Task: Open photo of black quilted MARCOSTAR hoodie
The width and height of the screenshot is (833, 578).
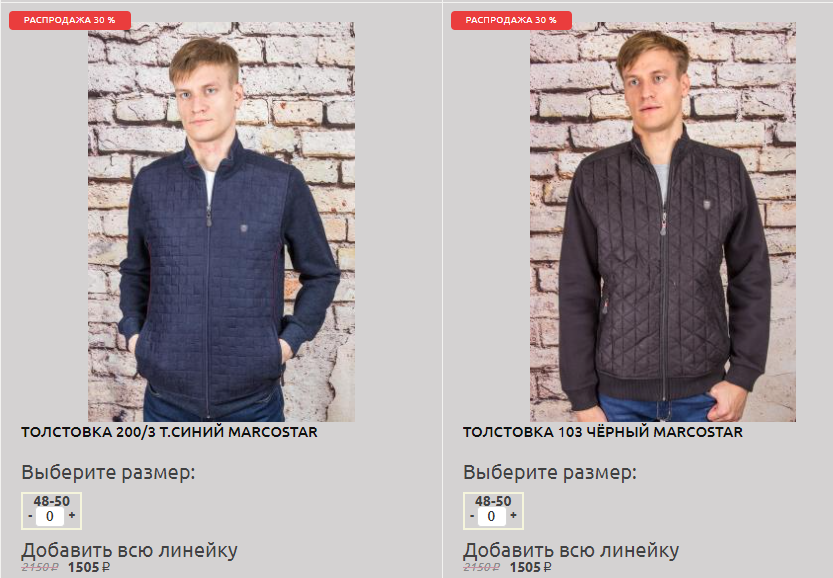Action: pos(662,222)
